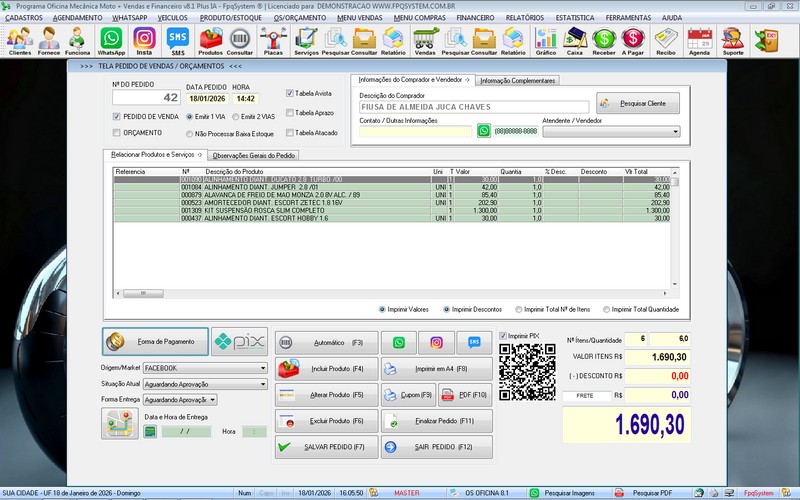Select the Imprimir Valores radio option
The width and height of the screenshot is (800, 500).
tap(382, 309)
